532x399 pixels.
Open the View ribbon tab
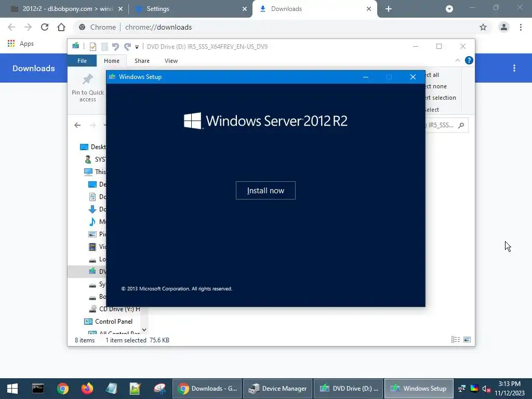171,61
